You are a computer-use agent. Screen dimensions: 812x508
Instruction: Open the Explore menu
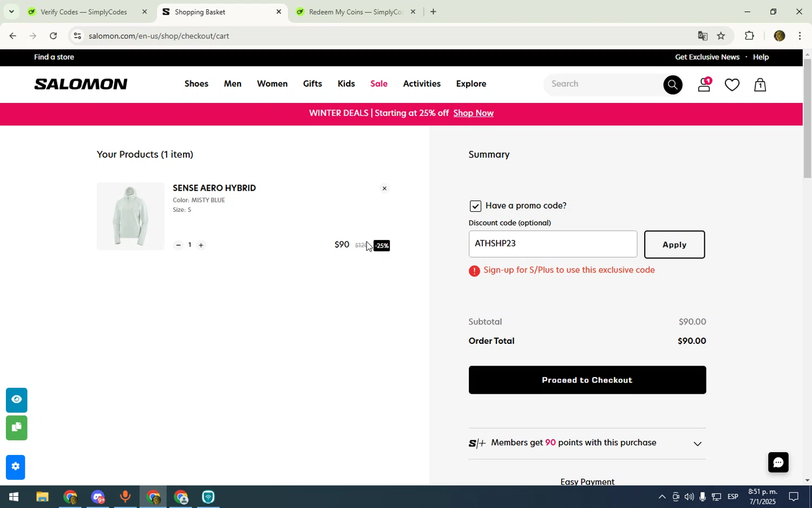tap(471, 84)
